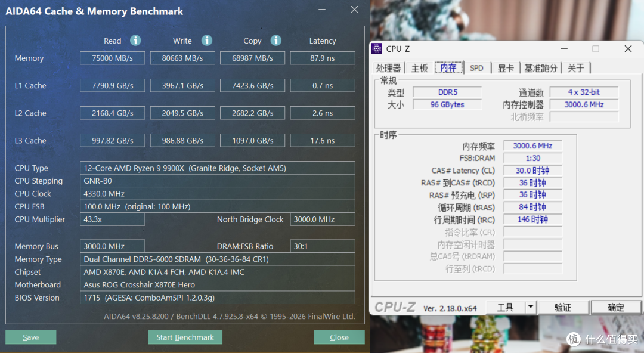644x353 pixels.
Task: Switch to the 主板 tab in CPU-Z
Action: point(419,68)
